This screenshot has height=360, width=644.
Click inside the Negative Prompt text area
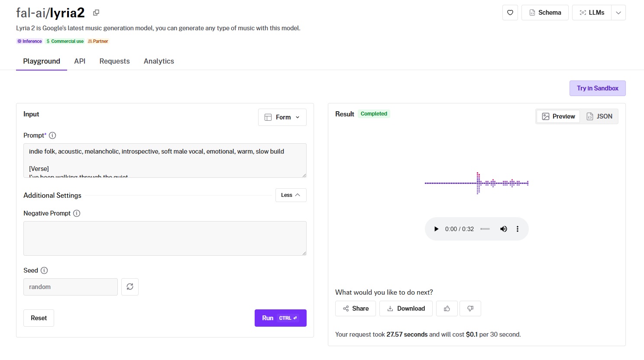tap(165, 238)
